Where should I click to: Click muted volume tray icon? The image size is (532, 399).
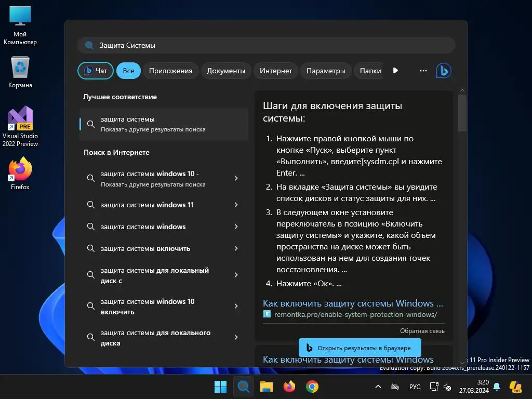point(447,387)
